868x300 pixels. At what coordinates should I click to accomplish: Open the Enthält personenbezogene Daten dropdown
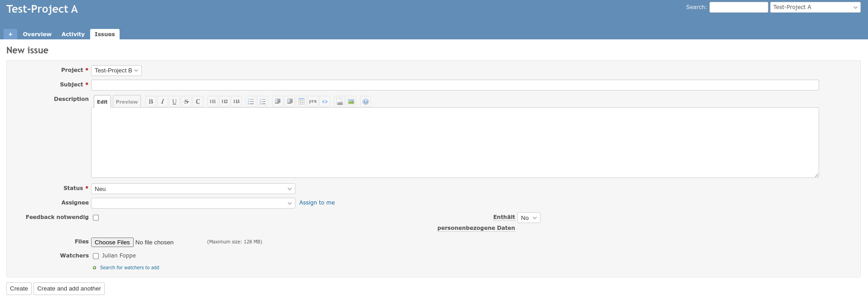tap(529, 218)
